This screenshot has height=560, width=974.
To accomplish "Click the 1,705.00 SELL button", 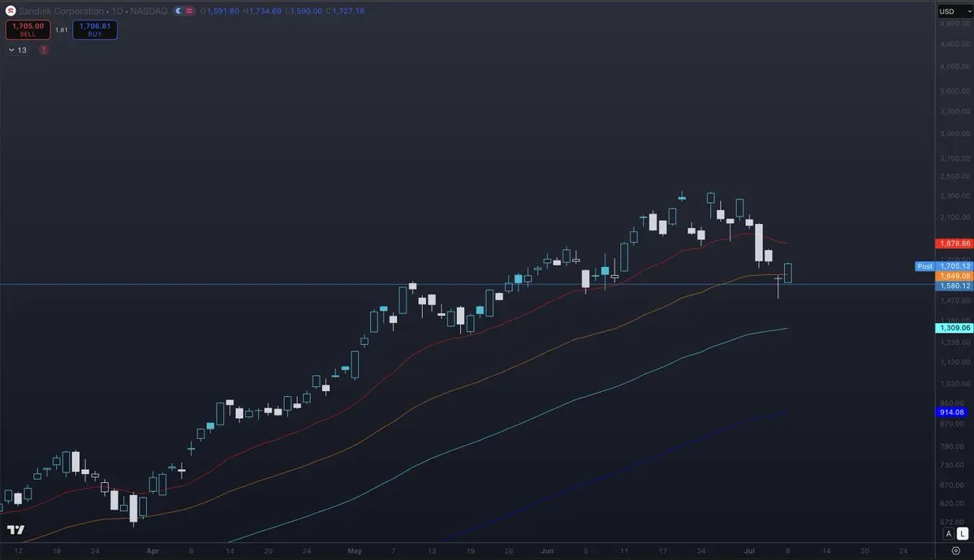I will tap(28, 30).
